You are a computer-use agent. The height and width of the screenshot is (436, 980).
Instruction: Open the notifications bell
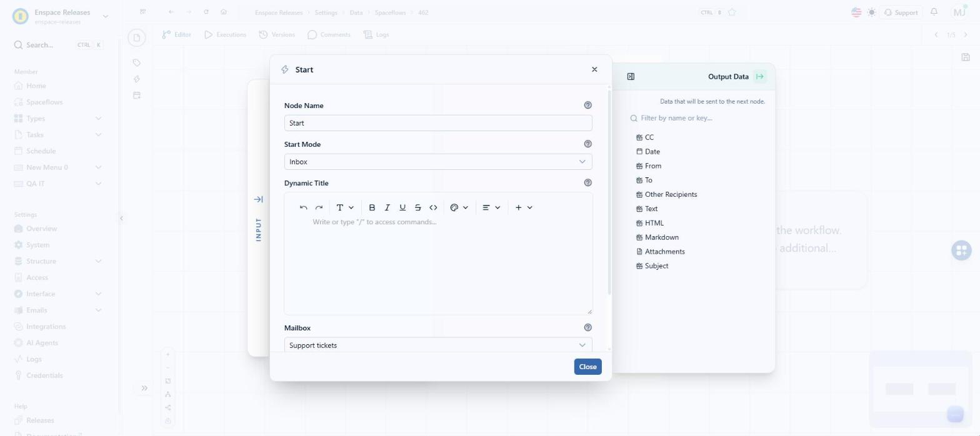pyautogui.click(x=934, y=12)
